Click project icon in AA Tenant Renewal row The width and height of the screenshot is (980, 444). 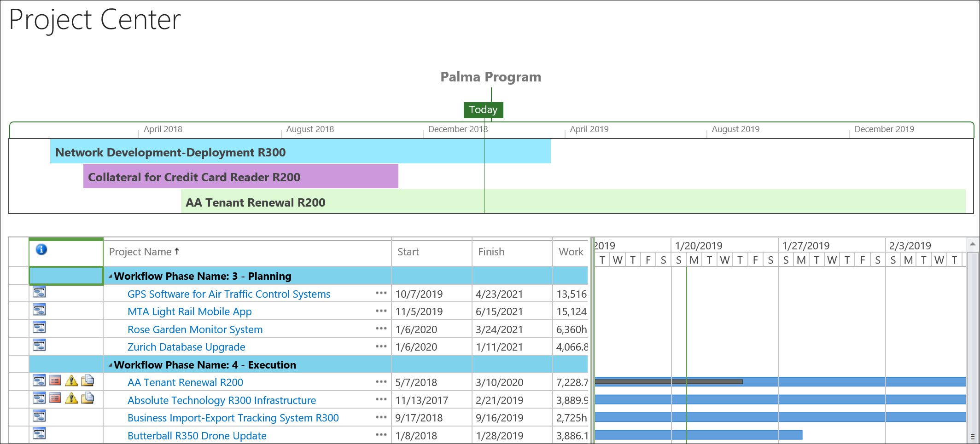click(x=39, y=381)
